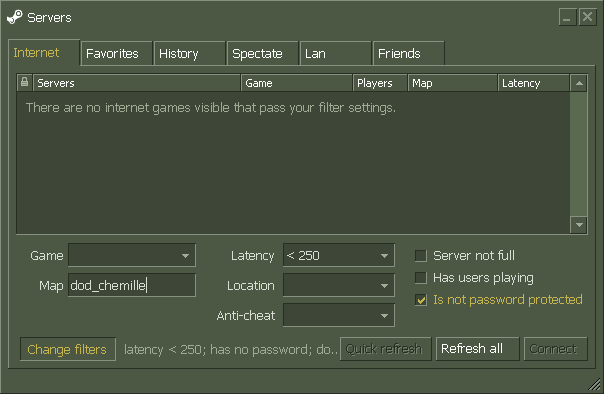Open the Location filter dropdown
This screenshot has width=604, height=394.
tap(339, 285)
